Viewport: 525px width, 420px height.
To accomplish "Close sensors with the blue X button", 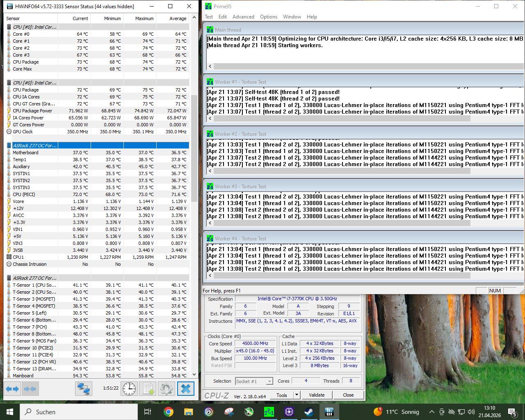I will coord(186,388).
